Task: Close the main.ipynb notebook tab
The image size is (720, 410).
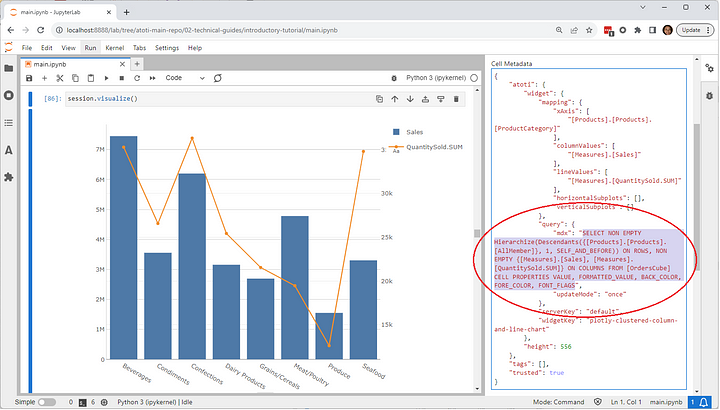Action: [x=122, y=64]
